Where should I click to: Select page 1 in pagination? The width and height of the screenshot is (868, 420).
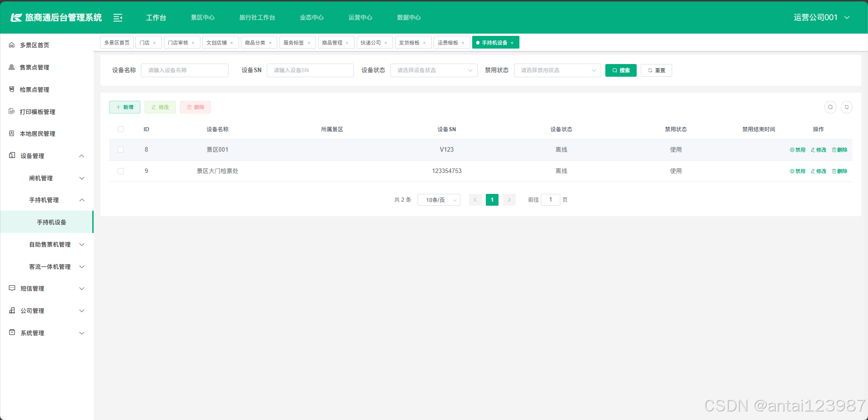[x=492, y=200]
